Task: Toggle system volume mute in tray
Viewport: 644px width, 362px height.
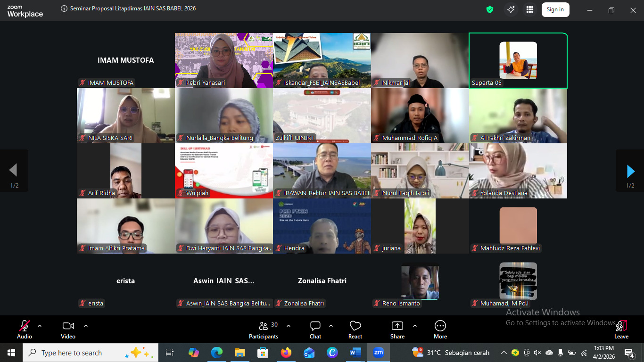Action: tap(537, 353)
